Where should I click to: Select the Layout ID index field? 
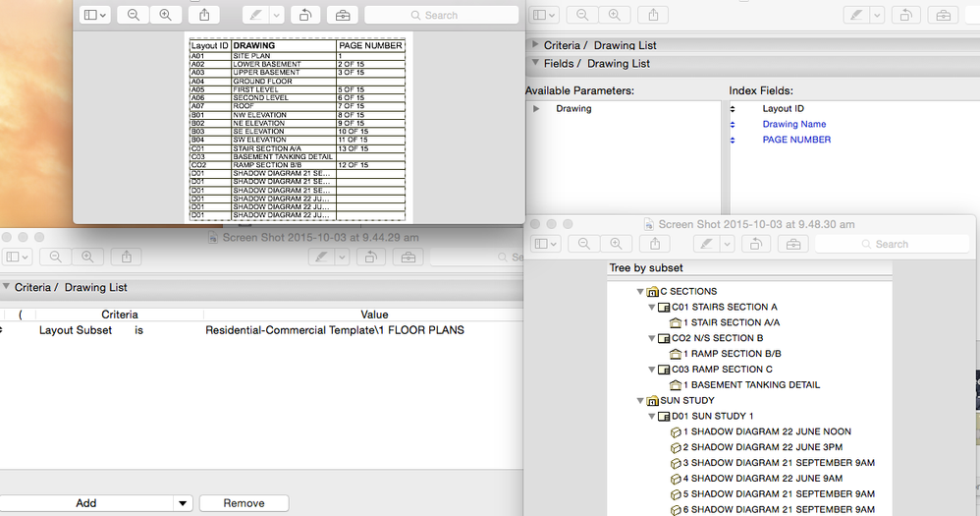(784, 108)
